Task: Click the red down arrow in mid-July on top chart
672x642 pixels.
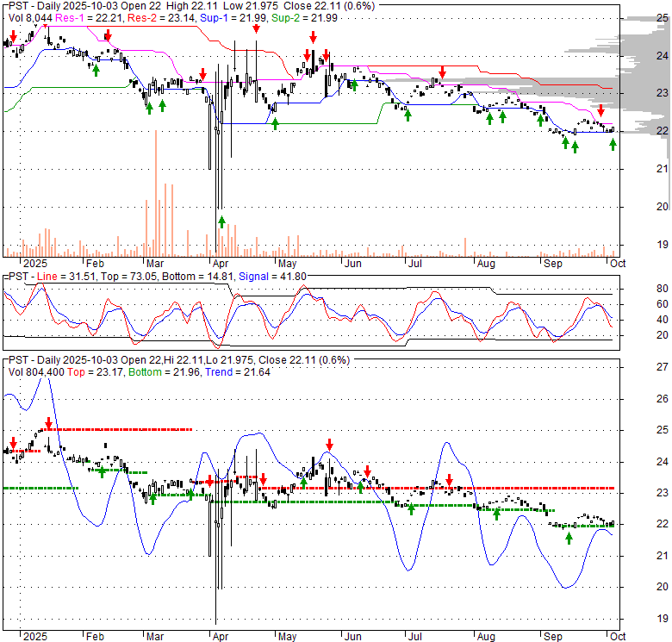Action: [x=442, y=72]
